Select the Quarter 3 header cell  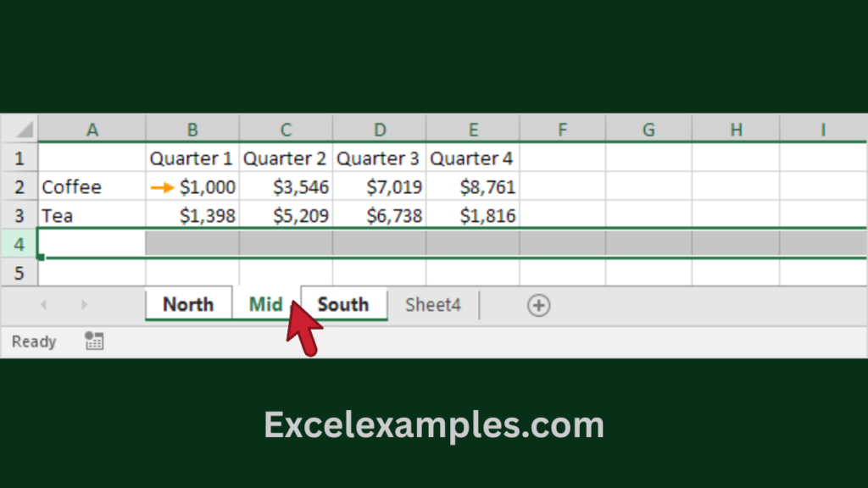(379, 158)
